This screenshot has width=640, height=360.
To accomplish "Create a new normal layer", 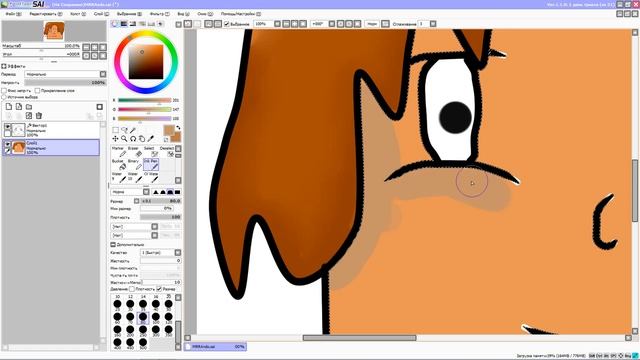I will tap(9, 107).
